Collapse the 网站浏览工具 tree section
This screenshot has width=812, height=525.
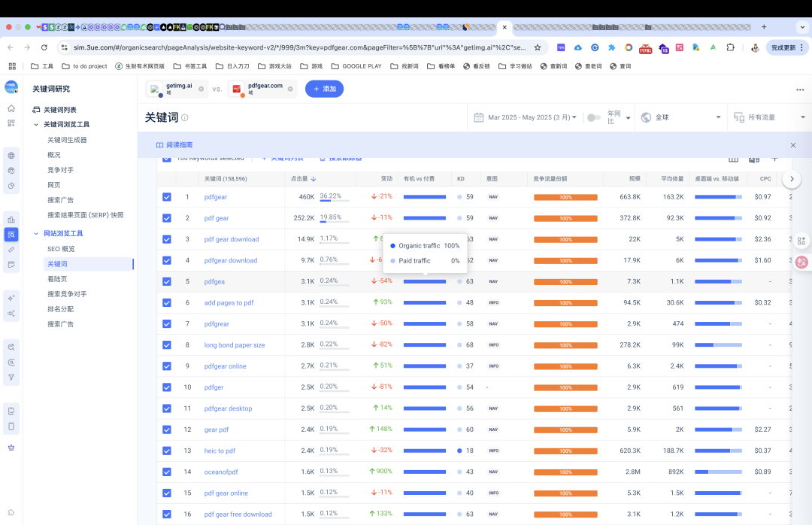coord(36,234)
